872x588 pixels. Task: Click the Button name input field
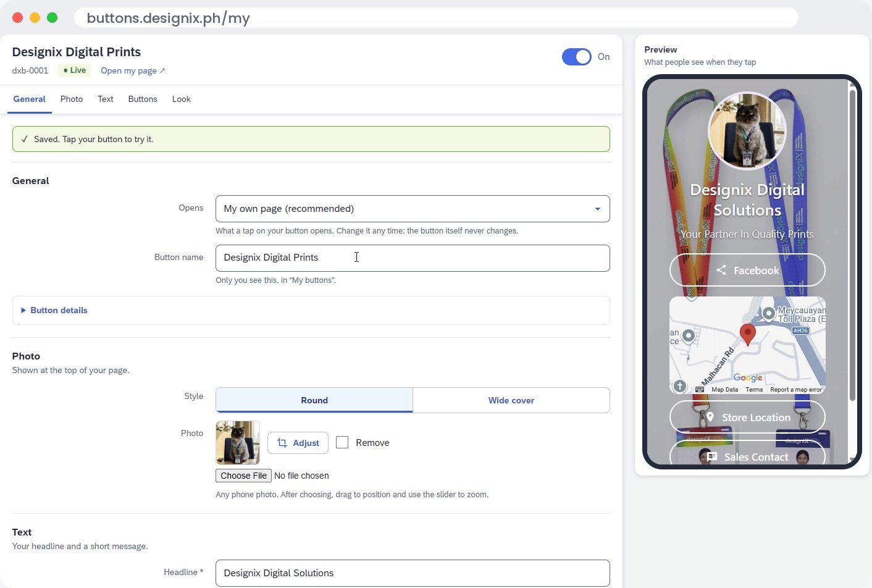413,258
